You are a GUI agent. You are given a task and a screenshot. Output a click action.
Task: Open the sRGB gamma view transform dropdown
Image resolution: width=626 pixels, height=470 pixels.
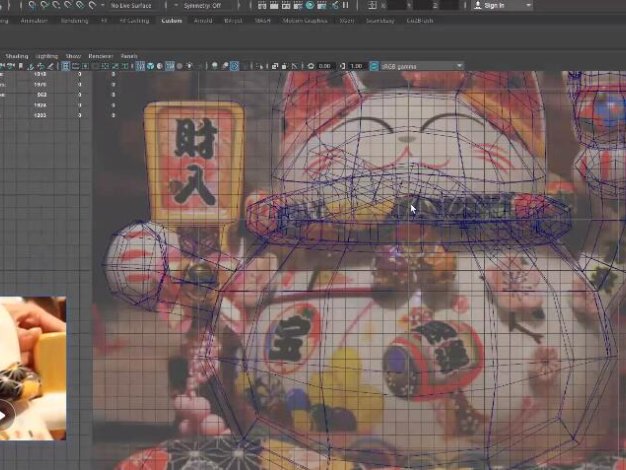[x=422, y=66]
